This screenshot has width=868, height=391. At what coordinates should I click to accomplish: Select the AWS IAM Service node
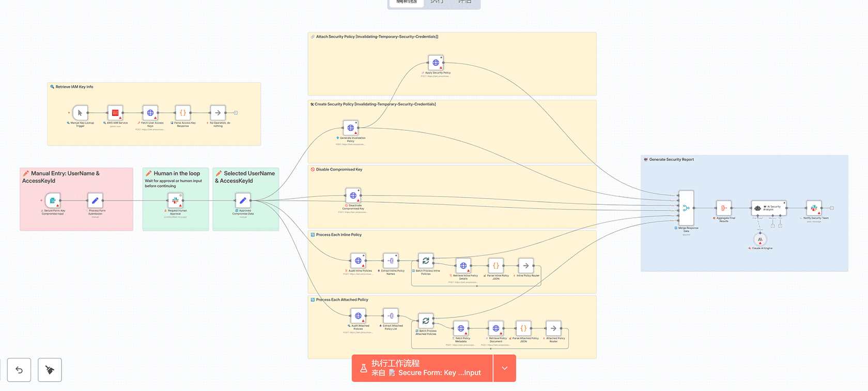(115, 113)
